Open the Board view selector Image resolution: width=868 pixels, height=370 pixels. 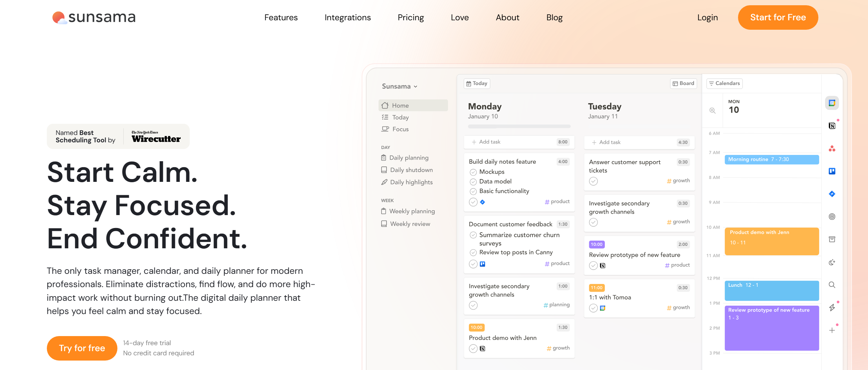click(x=683, y=83)
